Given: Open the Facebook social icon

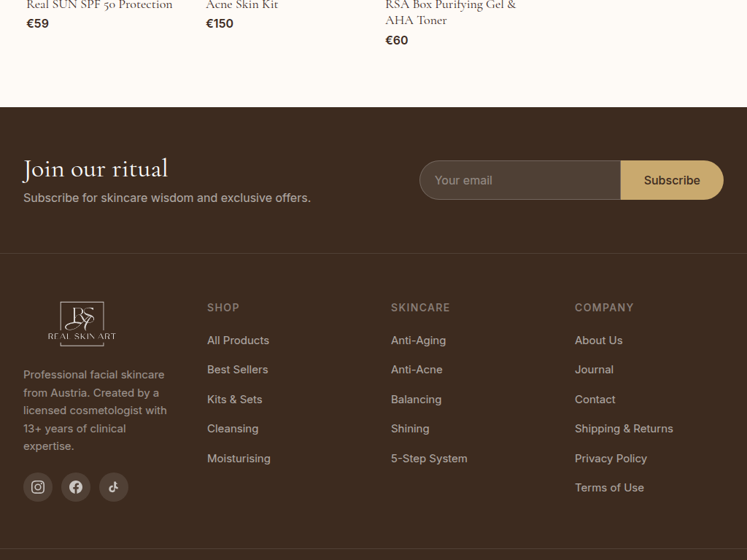Looking at the screenshot, I should (76, 487).
